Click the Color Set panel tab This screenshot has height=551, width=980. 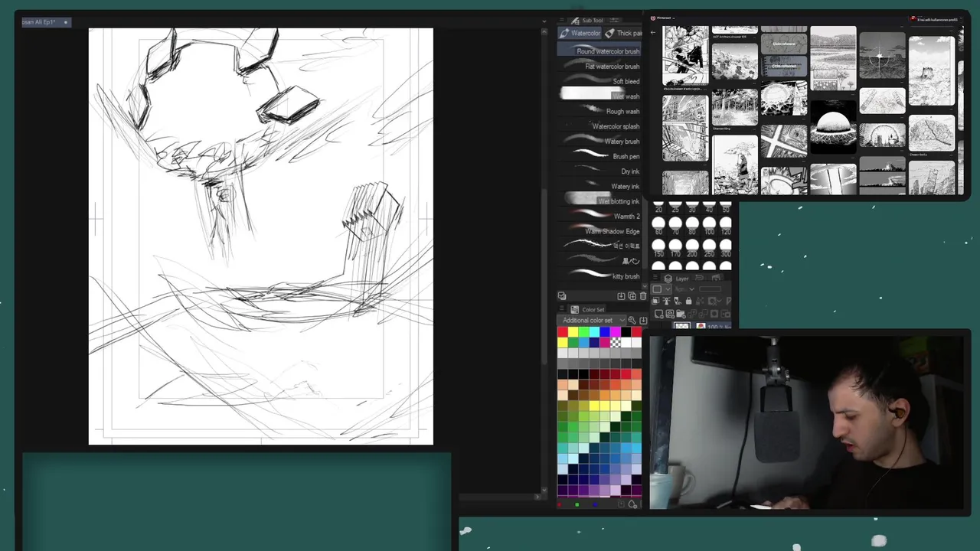pos(588,309)
